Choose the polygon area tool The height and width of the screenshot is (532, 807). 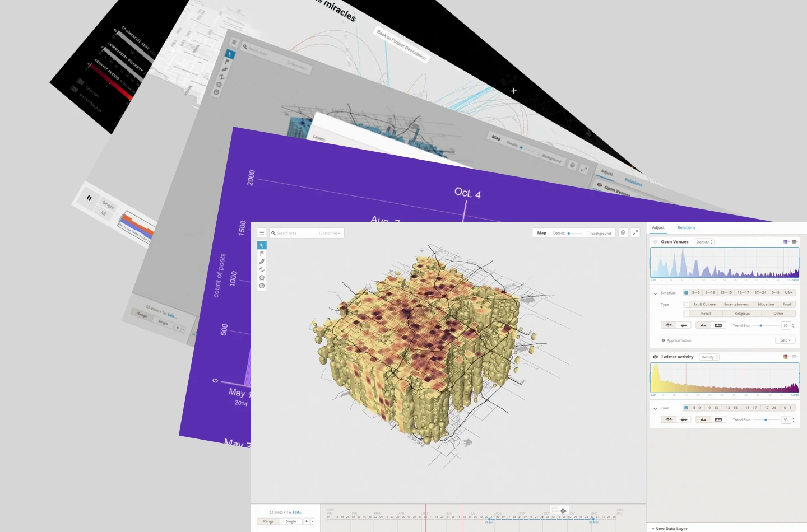[262, 278]
